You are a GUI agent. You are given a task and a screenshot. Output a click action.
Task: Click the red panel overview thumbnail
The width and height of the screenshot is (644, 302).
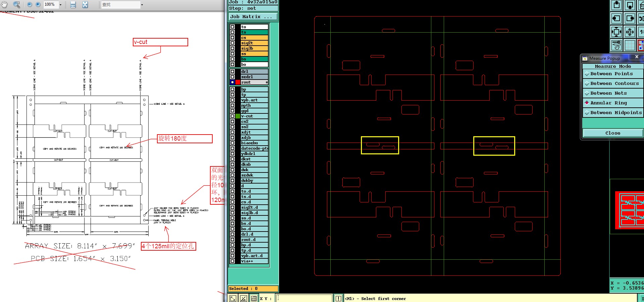(630, 210)
